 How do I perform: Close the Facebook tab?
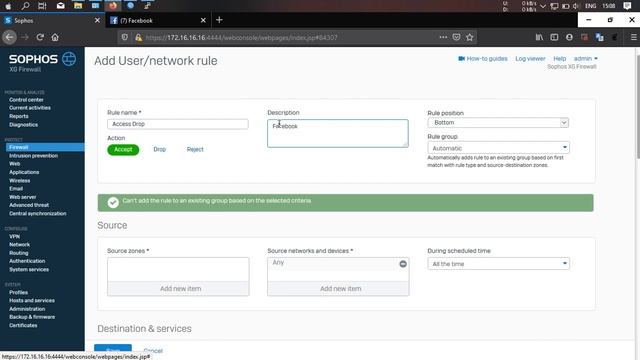(203, 20)
